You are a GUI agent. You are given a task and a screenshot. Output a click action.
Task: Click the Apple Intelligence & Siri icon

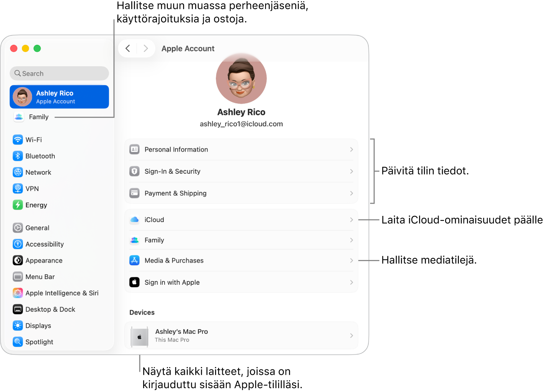pos(18,293)
